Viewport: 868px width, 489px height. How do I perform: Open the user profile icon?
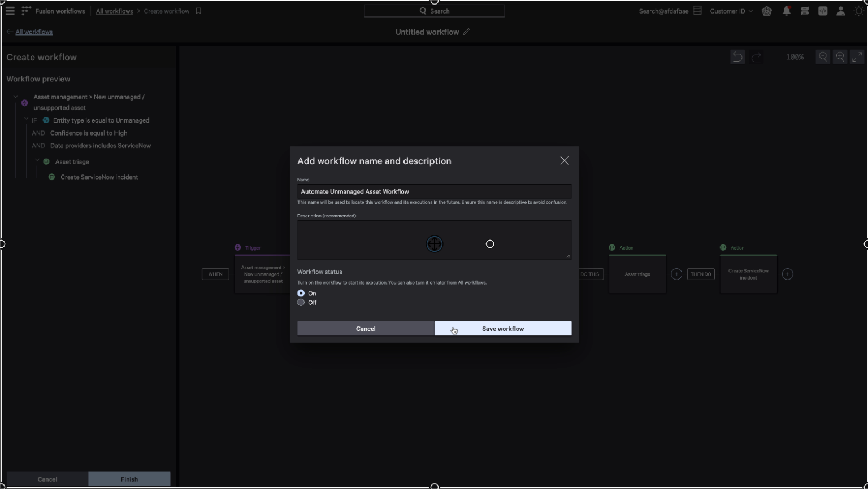(840, 11)
